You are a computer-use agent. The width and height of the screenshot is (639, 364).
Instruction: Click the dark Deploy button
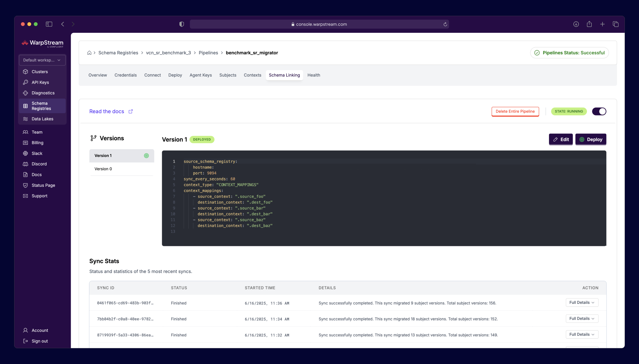[x=591, y=140]
